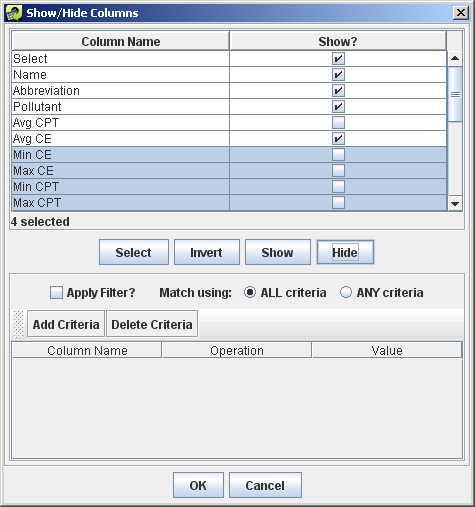475x507 pixels.
Task: Click the Invert button
Action: pyautogui.click(x=207, y=252)
